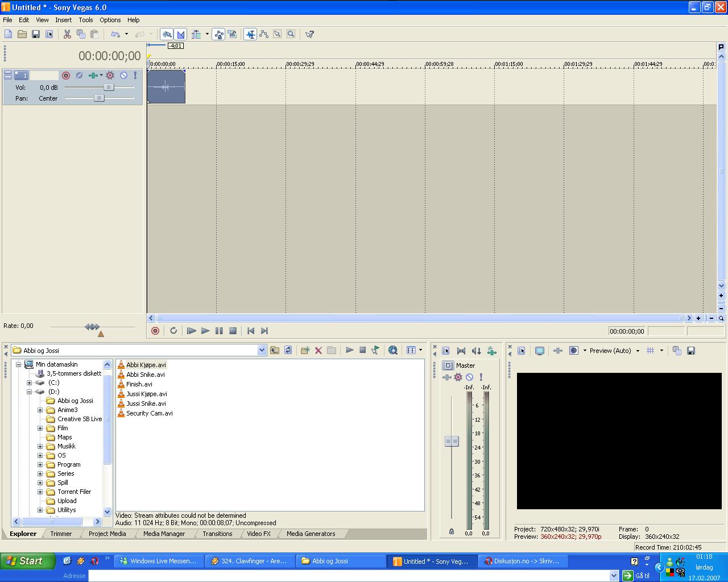Save preview snapshot to file
This screenshot has width=728, height=582.
[x=691, y=351]
